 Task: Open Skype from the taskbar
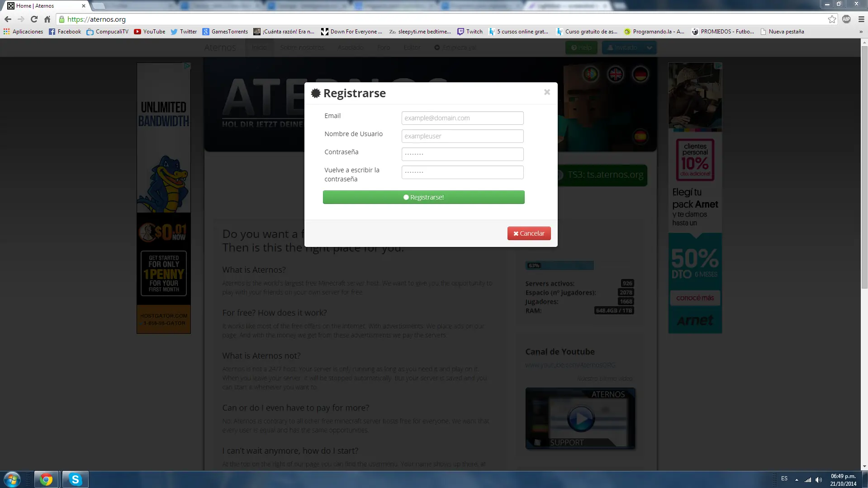[x=75, y=479]
